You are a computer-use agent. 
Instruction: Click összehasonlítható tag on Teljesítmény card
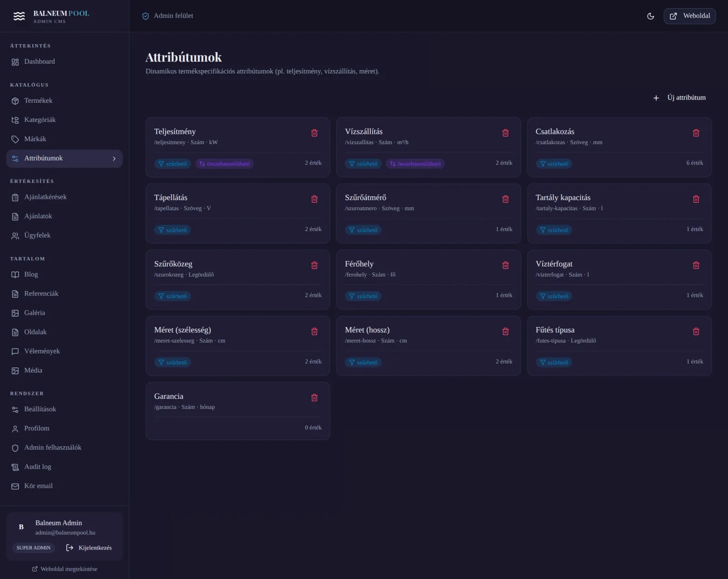(225, 164)
